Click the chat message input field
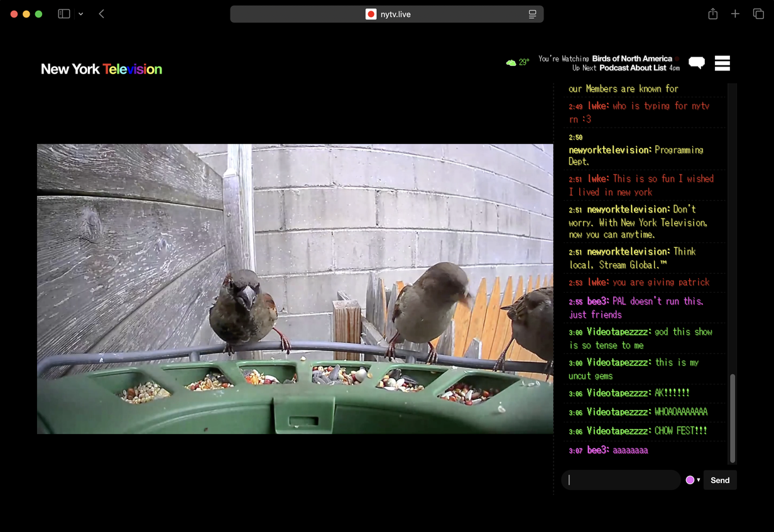Screen dimensions: 774x532 pos(621,479)
